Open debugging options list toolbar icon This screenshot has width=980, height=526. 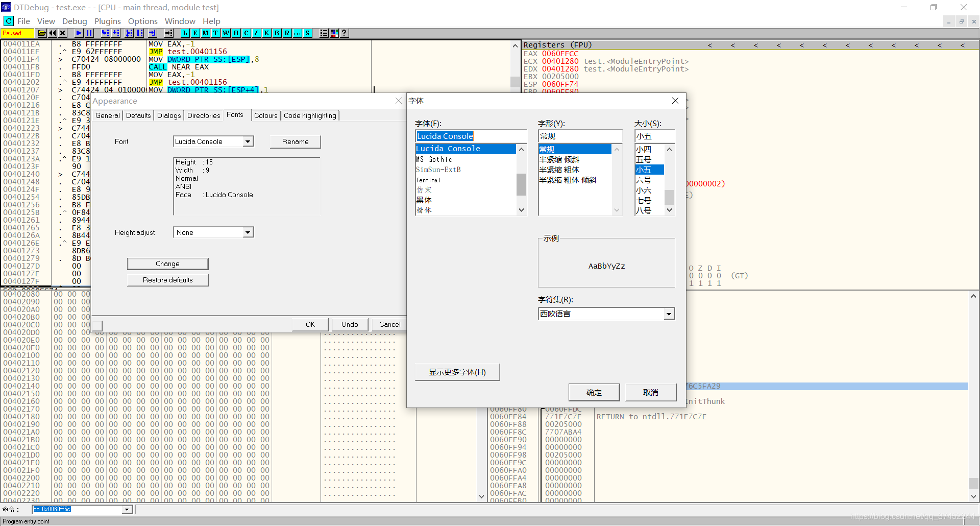point(324,33)
